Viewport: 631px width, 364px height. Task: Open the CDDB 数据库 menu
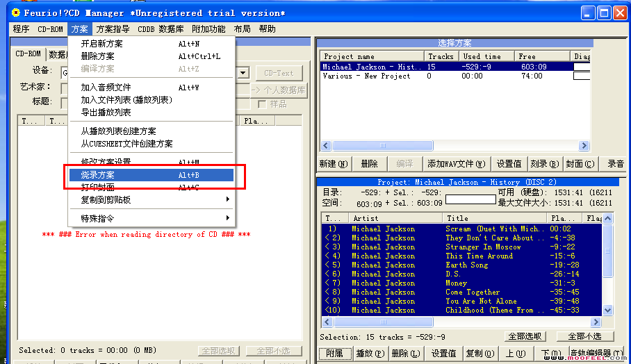(161, 29)
